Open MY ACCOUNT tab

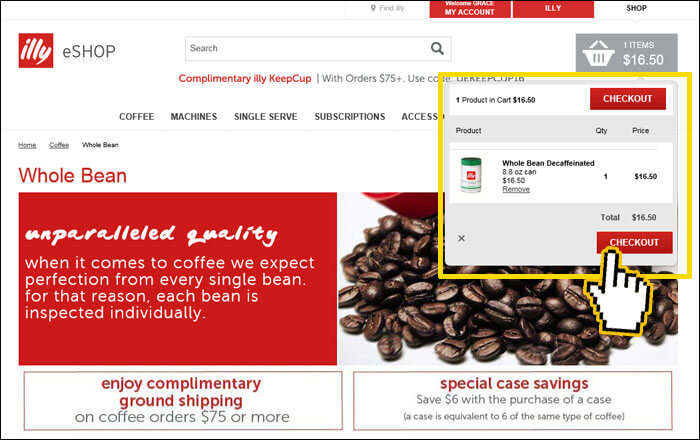click(x=470, y=8)
